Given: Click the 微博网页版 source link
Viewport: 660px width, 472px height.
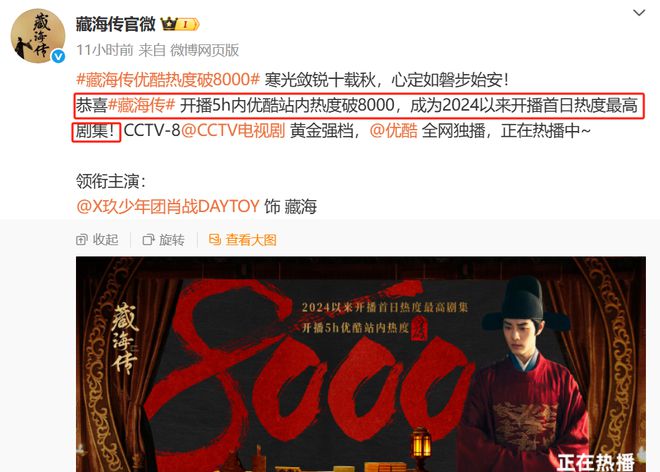Looking at the screenshot, I should [205, 50].
